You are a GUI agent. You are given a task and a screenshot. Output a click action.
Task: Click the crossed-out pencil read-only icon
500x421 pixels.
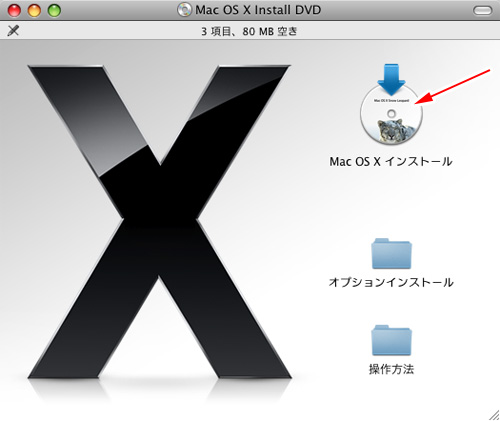pos(13,31)
